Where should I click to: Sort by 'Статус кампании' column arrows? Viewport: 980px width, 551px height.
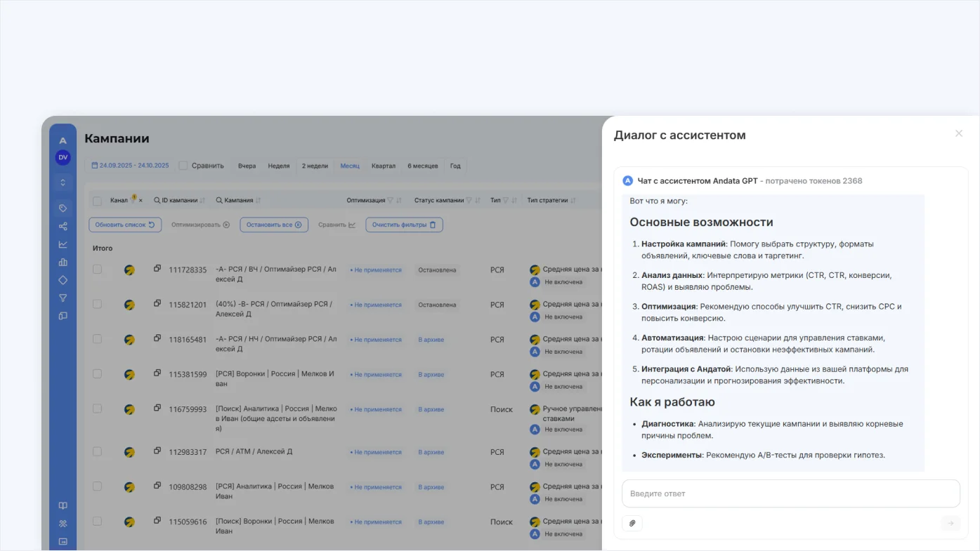(x=477, y=201)
